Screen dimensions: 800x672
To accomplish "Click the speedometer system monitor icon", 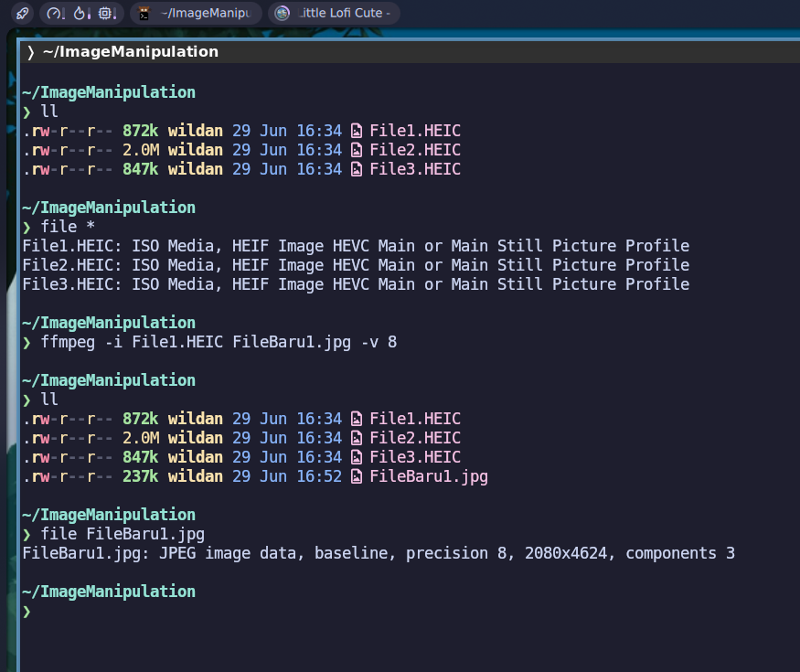I will pos(55,14).
